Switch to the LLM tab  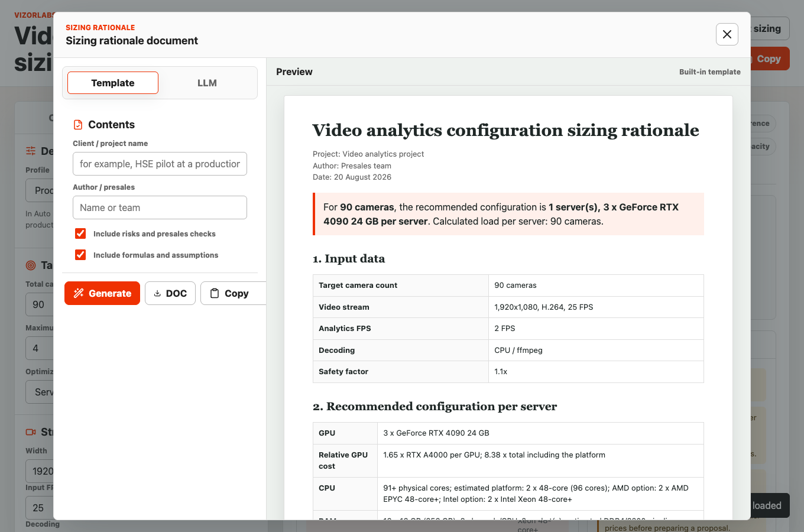point(207,83)
